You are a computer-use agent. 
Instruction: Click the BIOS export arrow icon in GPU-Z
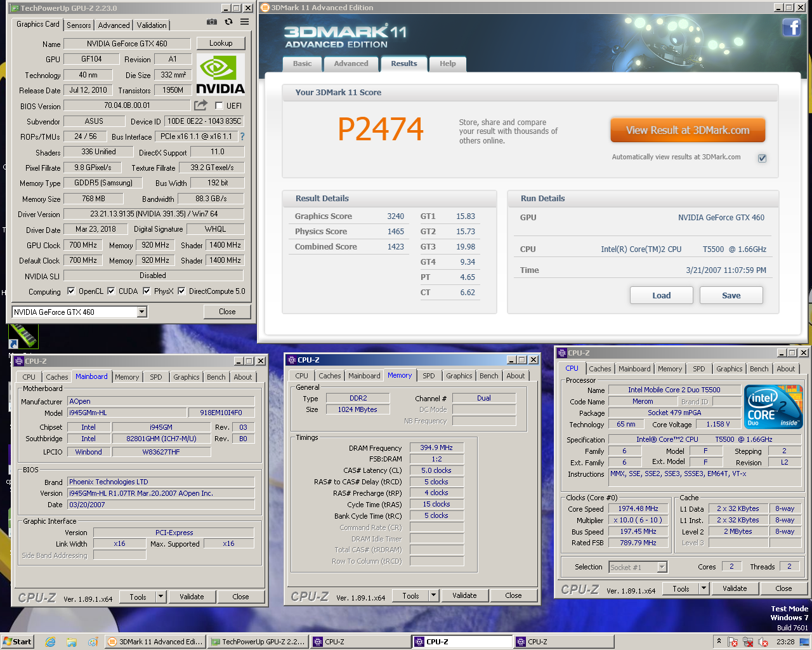pos(201,105)
